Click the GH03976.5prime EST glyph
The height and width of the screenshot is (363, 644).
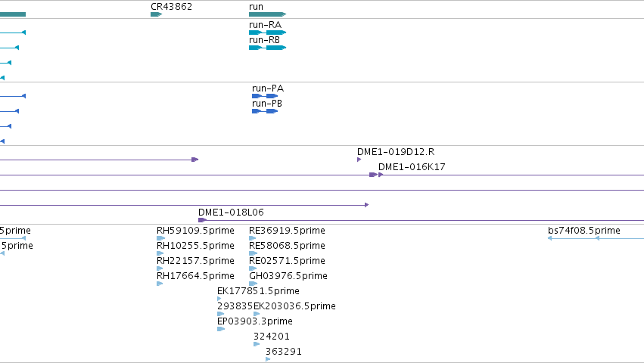pyautogui.click(x=254, y=284)
